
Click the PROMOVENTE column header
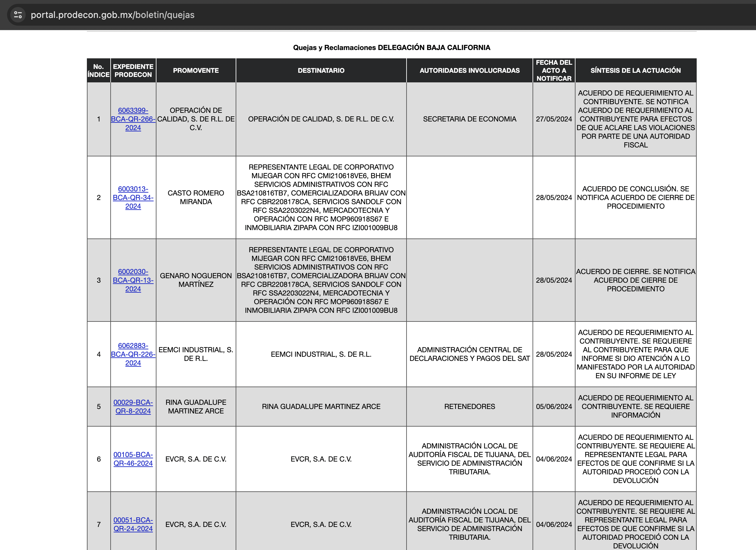point(196,70)
